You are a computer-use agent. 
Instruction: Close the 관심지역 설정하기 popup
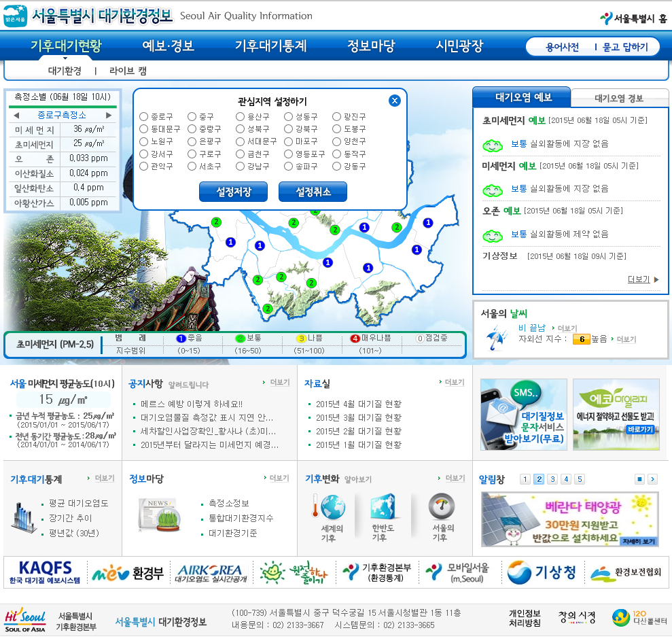tap(395, 101)
